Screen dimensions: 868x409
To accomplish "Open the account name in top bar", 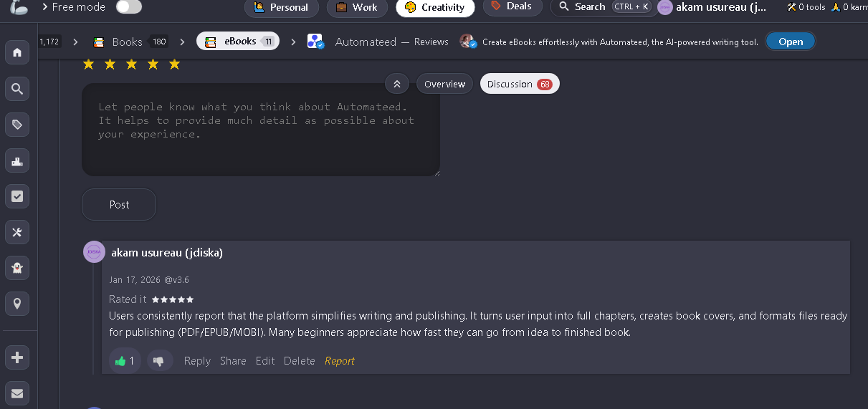I will 721,7.
